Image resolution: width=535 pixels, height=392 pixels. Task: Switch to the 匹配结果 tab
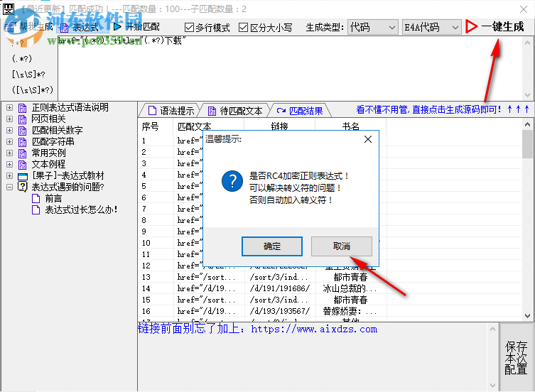(x=301, y=111)
